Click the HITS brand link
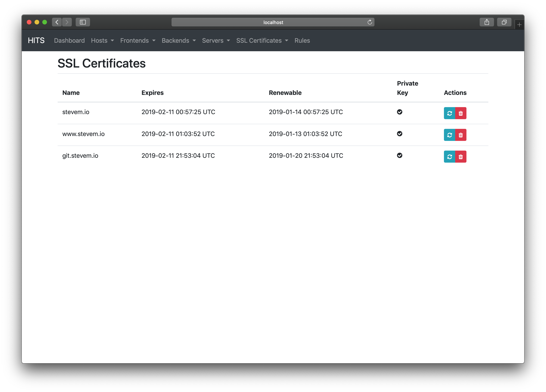 point(36,40)
